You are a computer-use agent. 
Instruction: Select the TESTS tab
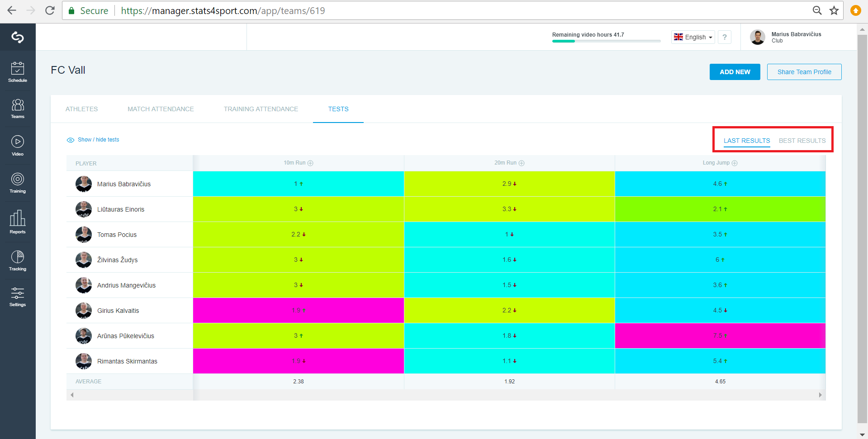338,109
